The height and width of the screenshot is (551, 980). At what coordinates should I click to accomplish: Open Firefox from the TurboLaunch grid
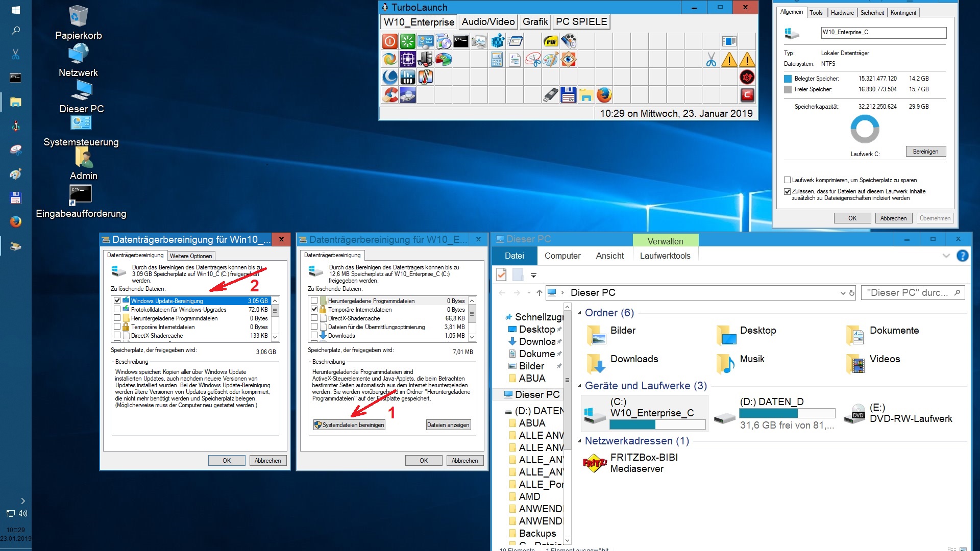click(604, 95)
